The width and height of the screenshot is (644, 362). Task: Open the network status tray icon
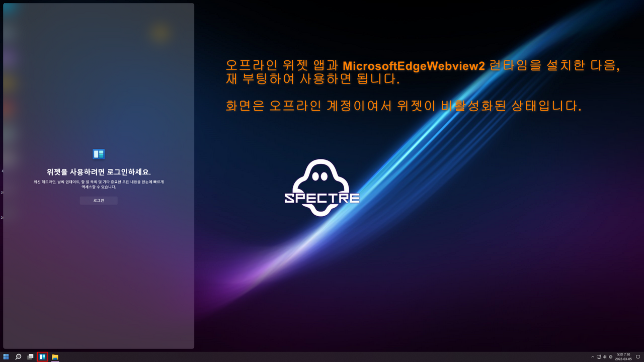599,357
